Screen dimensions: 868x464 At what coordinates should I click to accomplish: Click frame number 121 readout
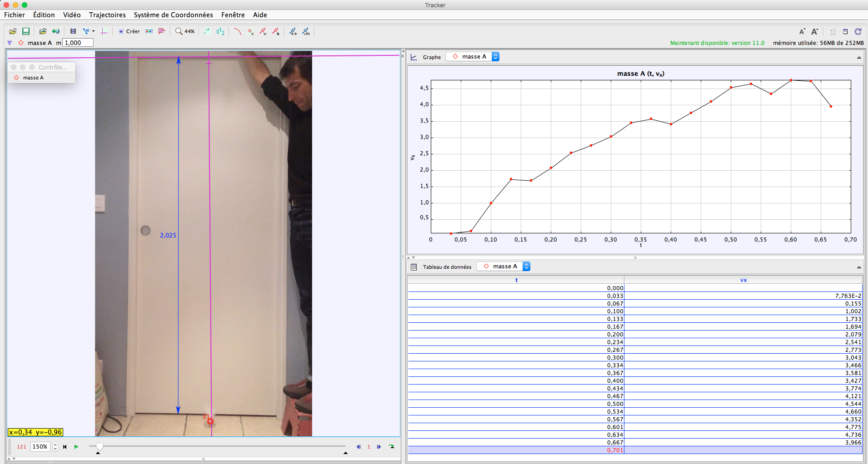[x=21, y=447]
